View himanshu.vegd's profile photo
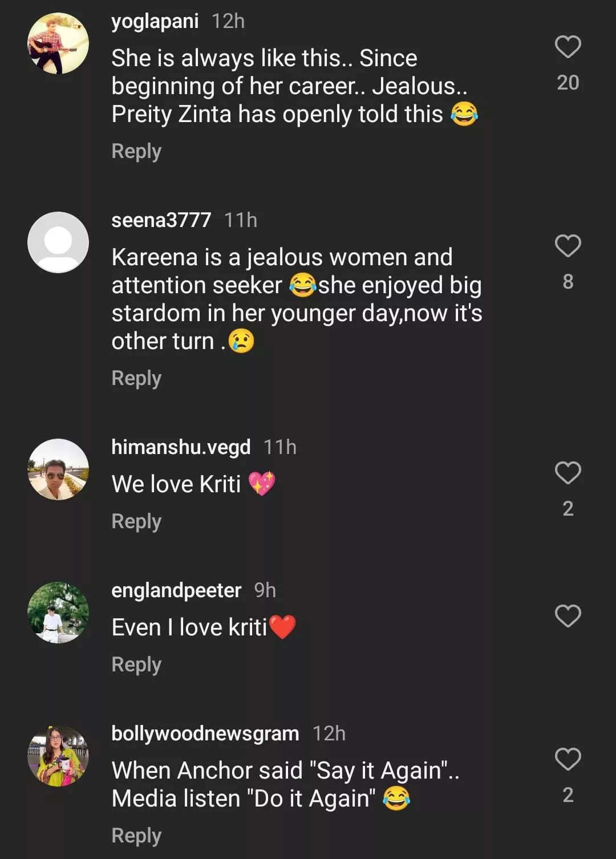616x859 pixels. point(58,469)
